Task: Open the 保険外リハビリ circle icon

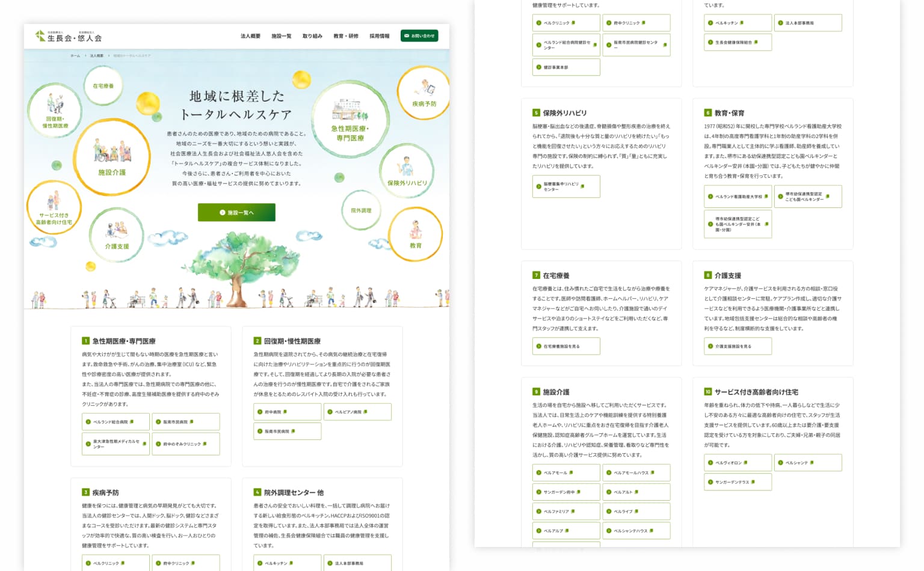Action: (x=407, y=171)
